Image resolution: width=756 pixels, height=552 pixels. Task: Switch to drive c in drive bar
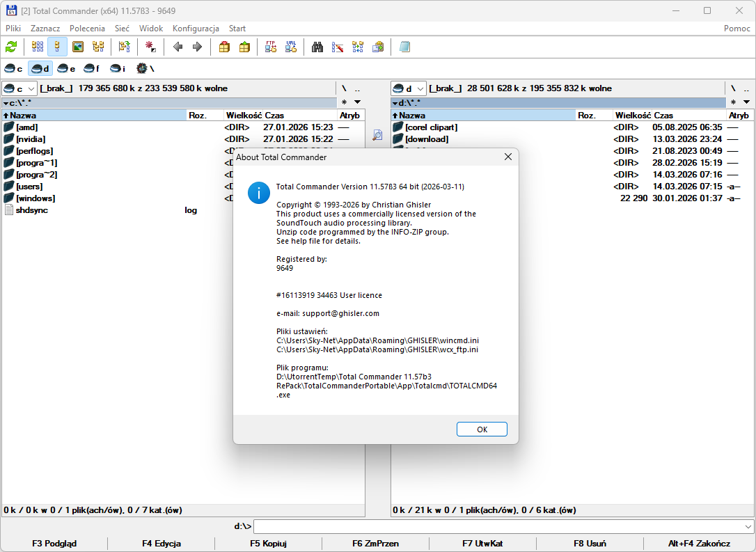point(13,68)
